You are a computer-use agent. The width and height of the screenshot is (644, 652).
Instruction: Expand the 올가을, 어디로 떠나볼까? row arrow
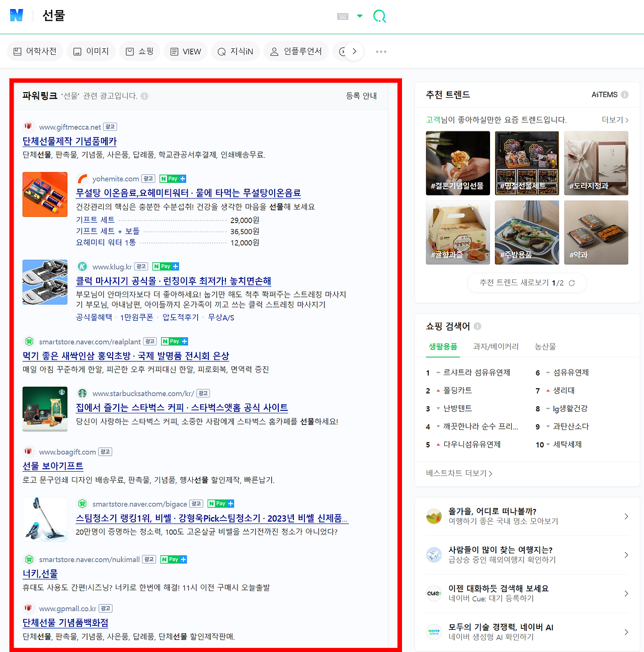tap(626, 516)
